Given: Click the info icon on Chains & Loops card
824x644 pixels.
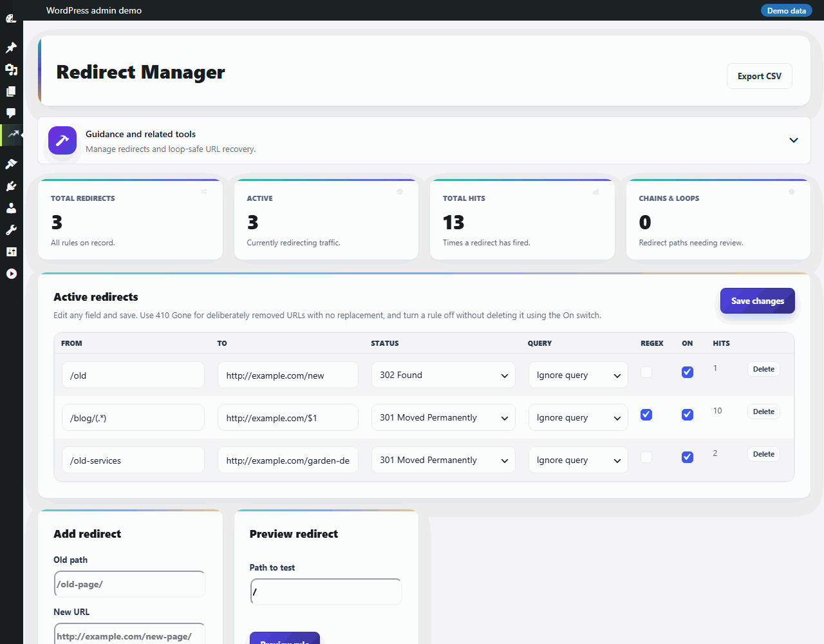Looking at the screenshot, I should pyautogui.click(x=792, y=192).
